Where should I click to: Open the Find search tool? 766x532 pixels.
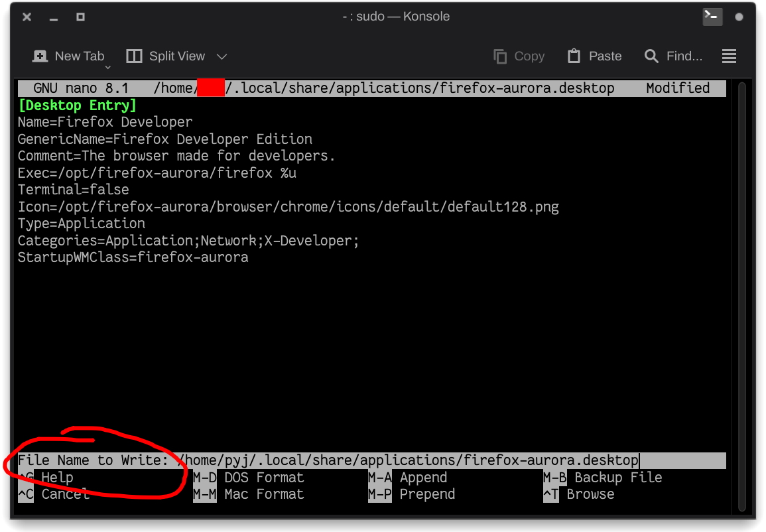pyautogui.click(x=673, y=56)
